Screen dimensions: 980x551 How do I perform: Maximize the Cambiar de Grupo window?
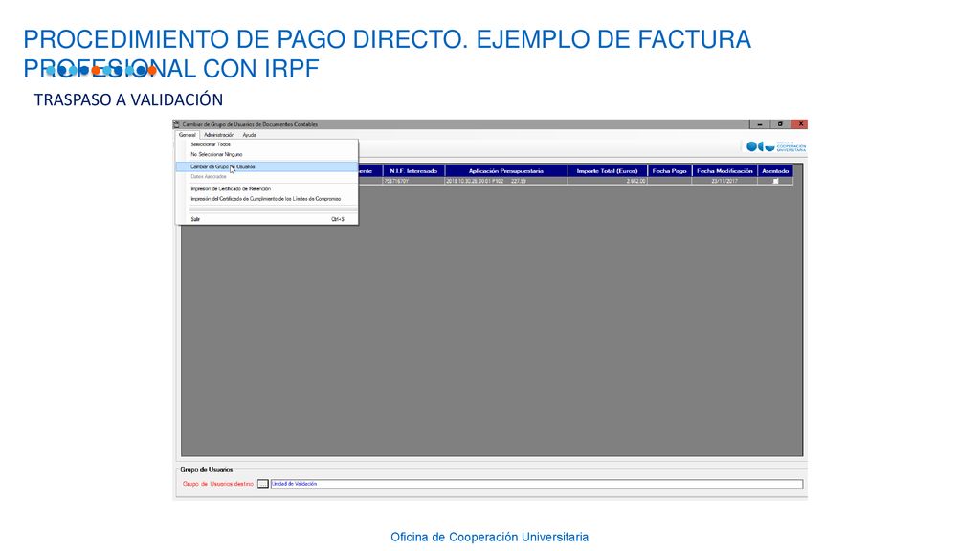[x=780, y=124]
